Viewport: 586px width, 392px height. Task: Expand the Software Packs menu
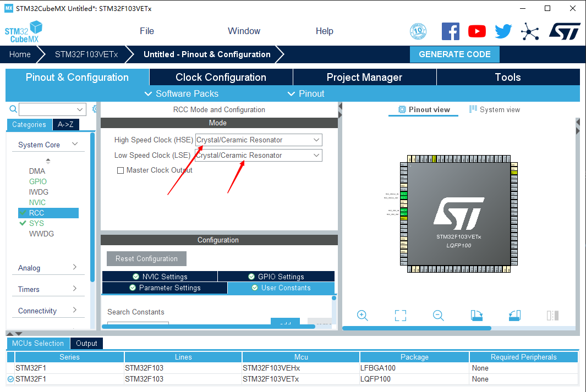(x=182, y=93)
